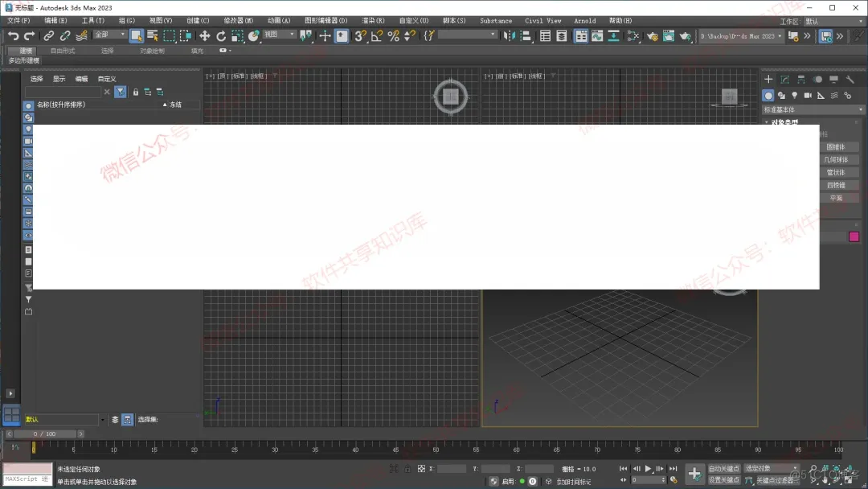Activate the Select and Link tool
868x489 pixels.
49,36
